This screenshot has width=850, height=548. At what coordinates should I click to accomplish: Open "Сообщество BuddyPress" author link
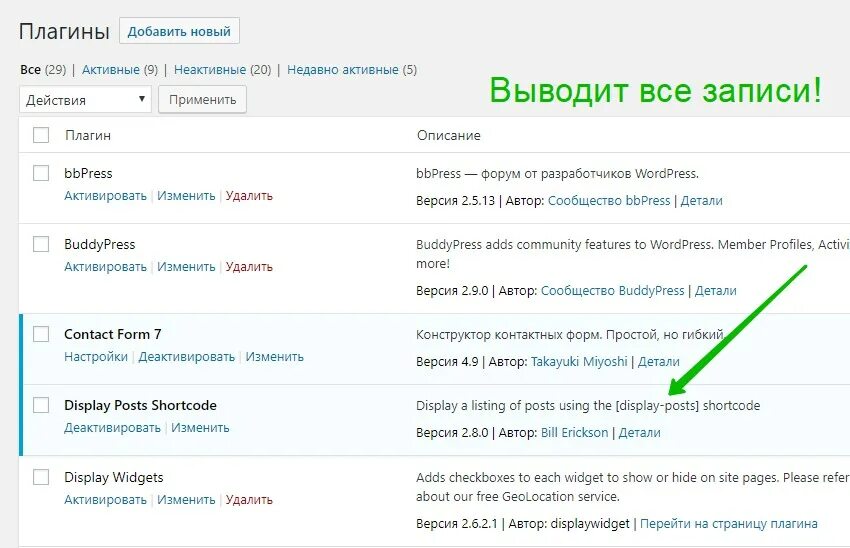pos(613,291)
